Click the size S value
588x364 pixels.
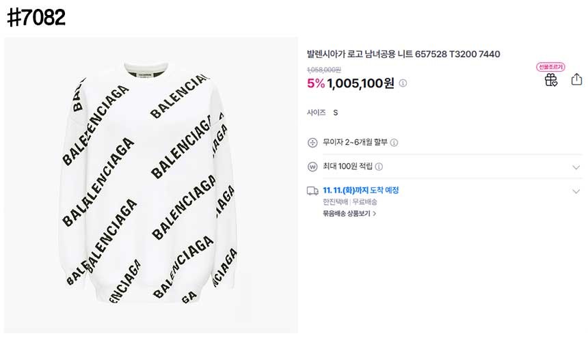pyautogui.click(x=336, y=113)
